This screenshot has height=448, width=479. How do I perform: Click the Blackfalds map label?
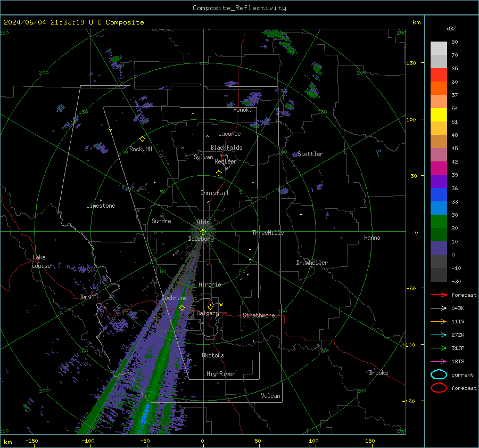click(x=226, y=148)
